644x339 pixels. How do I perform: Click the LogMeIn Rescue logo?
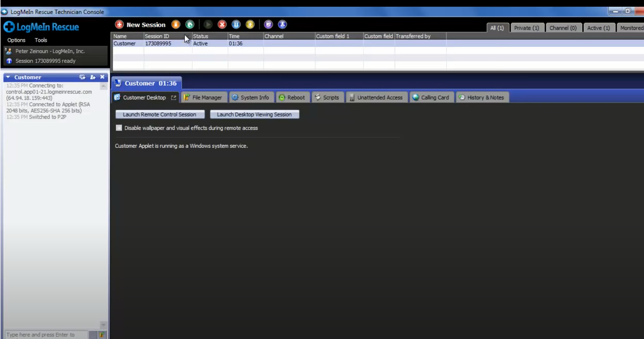[x=41, y=27]
